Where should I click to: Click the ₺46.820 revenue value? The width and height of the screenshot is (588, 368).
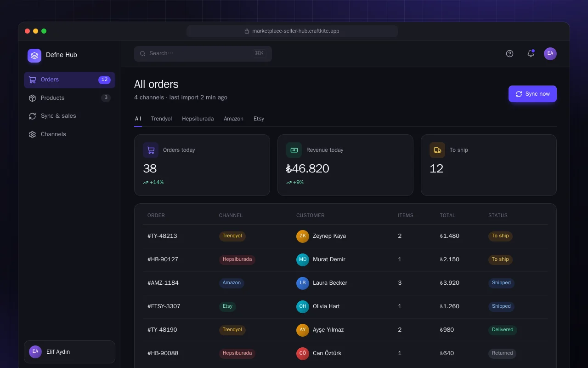click(308, 168)
